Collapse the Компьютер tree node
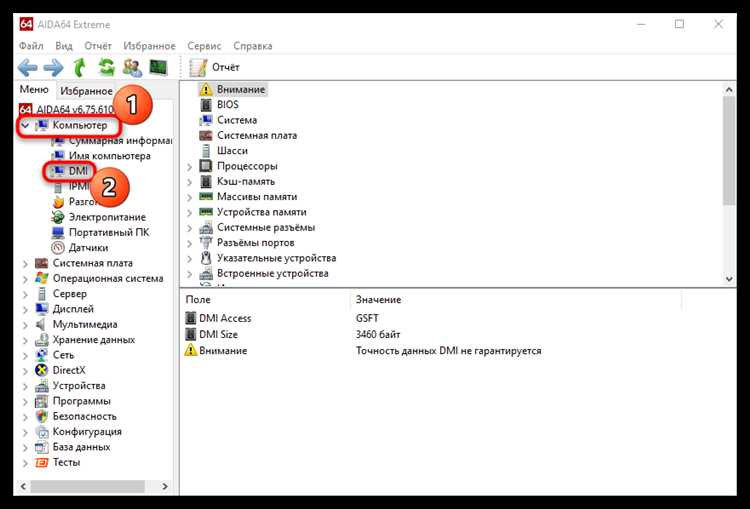Screen dimensions: 750x509 pos(25,125)
